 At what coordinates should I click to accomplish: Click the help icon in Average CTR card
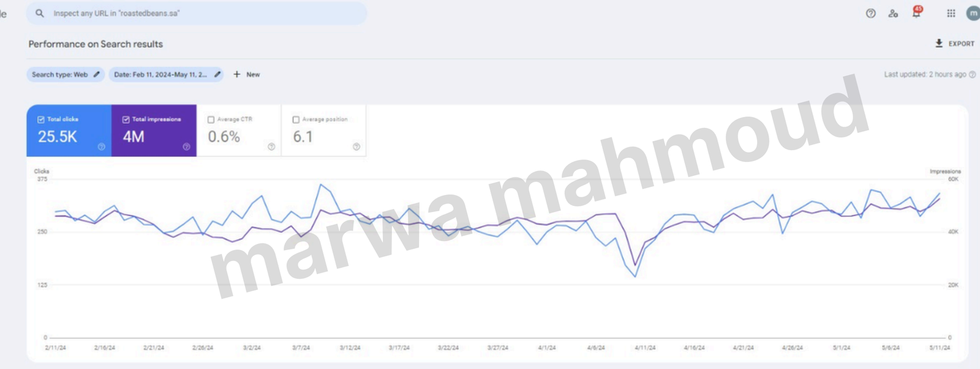271,146
